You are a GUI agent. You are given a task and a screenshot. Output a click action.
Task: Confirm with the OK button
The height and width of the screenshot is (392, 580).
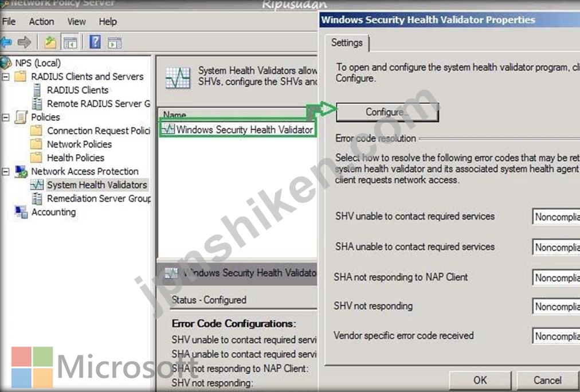(x=480, y=381)
